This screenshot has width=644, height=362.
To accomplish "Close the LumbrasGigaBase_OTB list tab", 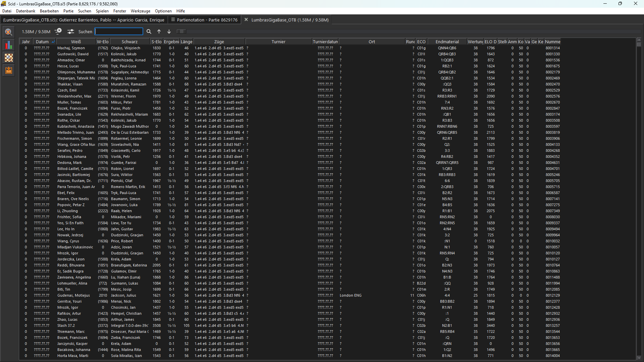I will click(x=246, y=20).
